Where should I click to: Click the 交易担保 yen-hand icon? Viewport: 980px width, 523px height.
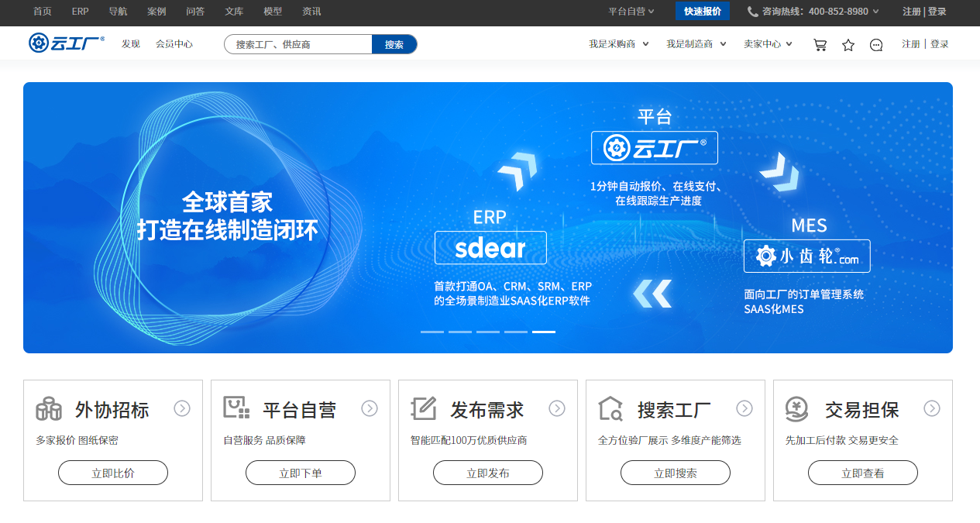798,408
